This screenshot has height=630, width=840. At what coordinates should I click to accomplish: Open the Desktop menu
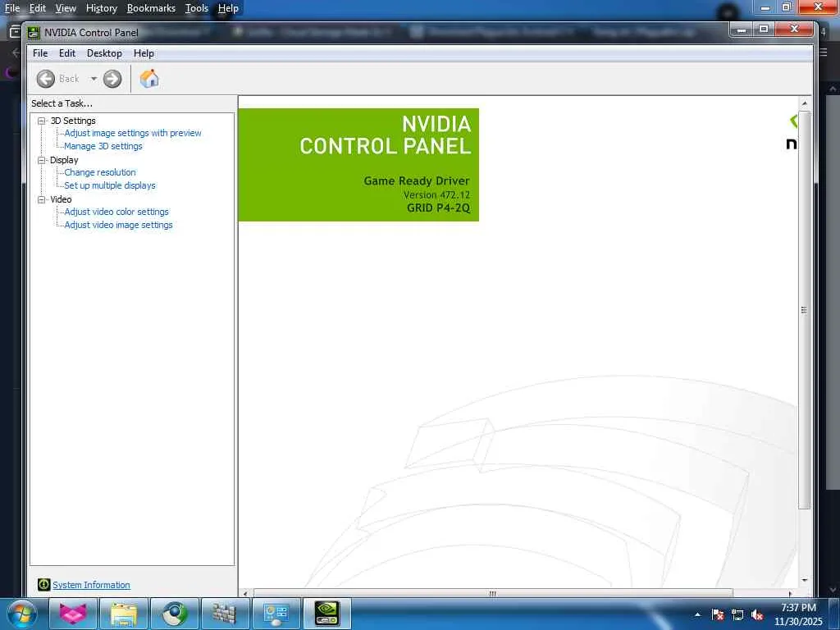pyautogui.click(x=104, y=53)
